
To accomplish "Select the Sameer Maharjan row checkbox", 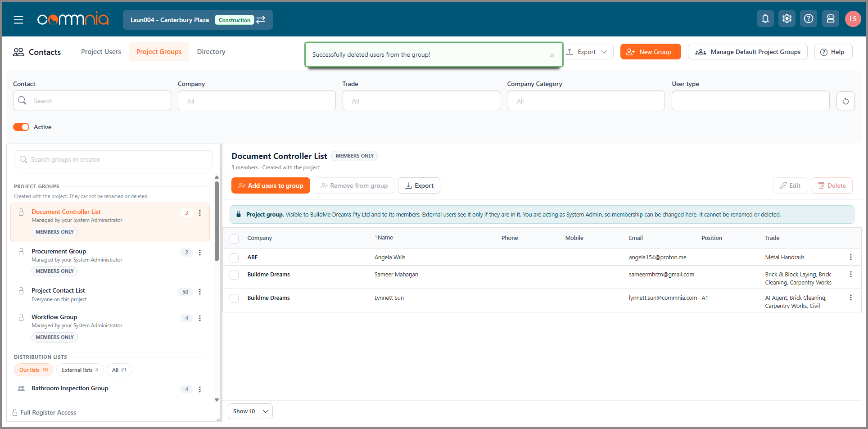I will pos(234,275).
